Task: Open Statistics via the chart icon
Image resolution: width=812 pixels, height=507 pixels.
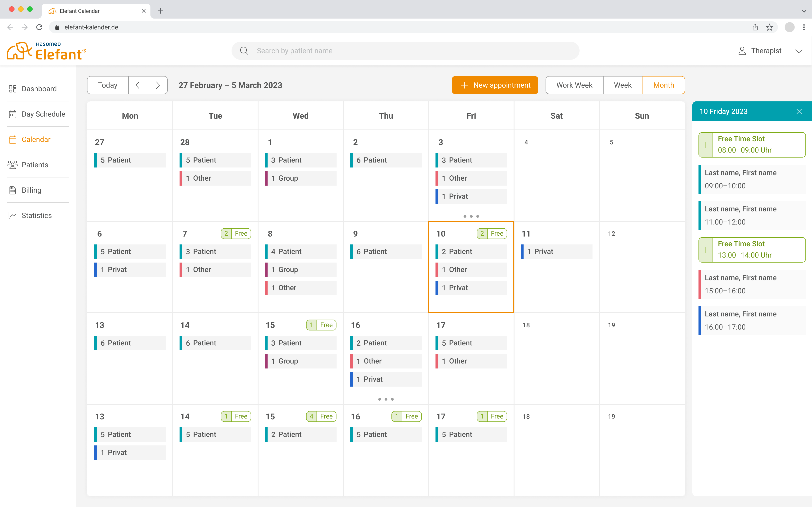Action: click(12, 215)
